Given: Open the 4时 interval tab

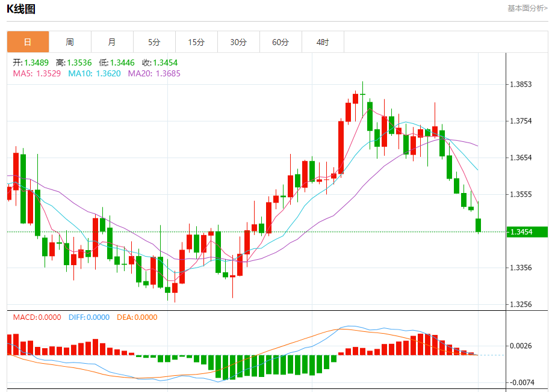Looking at the screenshot, I should tap(323, 42).
